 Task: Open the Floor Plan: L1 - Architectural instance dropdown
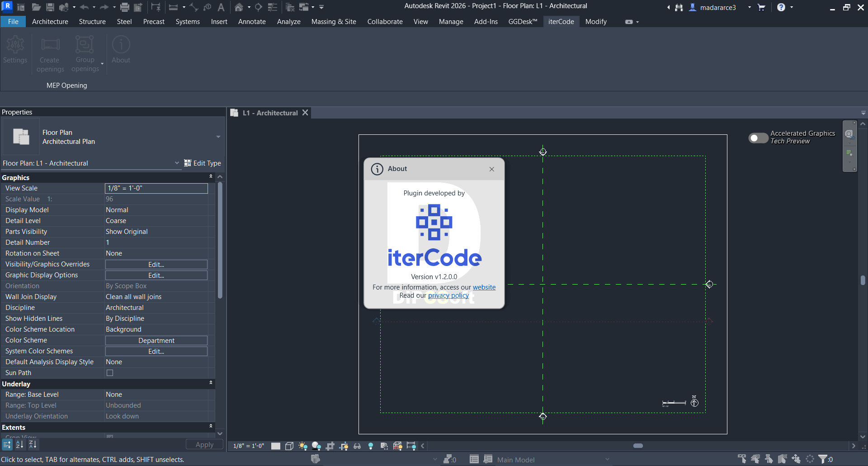pyautogui.click(x=177, y=163)
